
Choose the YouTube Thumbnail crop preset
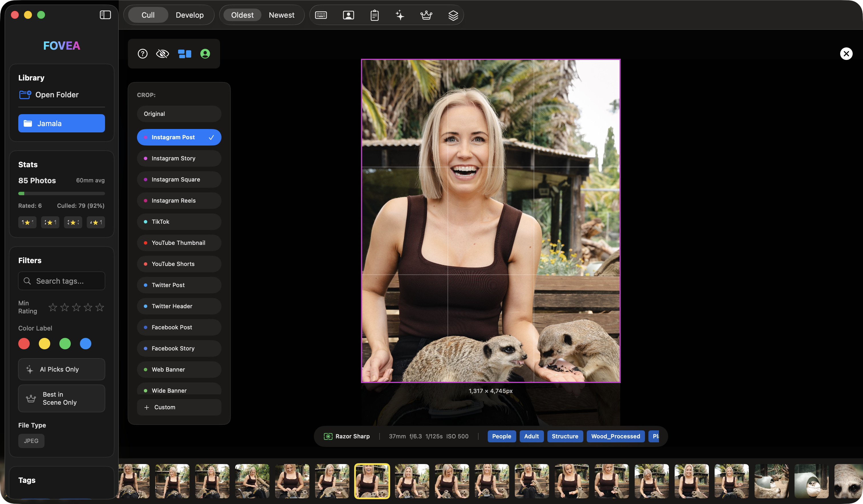tap(179, 243)
